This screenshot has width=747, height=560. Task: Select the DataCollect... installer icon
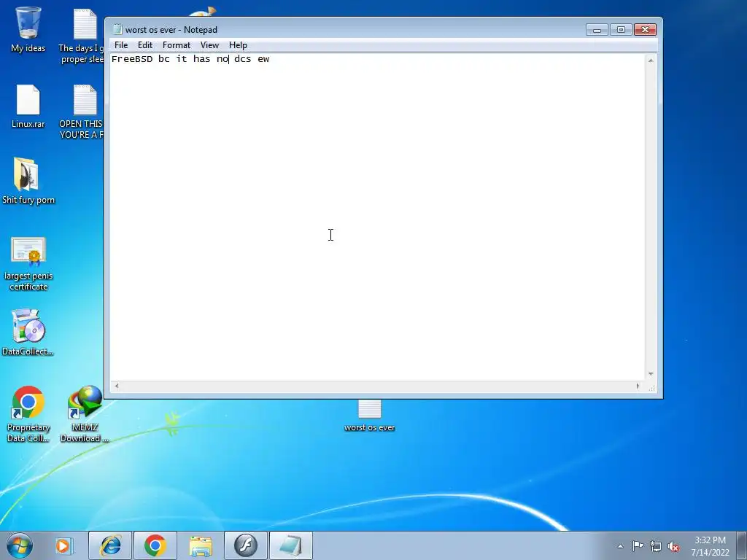28,332
